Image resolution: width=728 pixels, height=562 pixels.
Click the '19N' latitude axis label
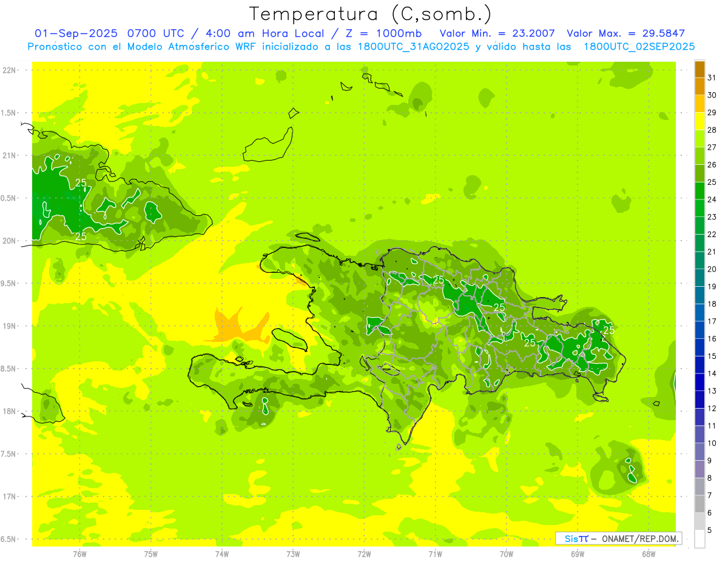pos(10,326)
